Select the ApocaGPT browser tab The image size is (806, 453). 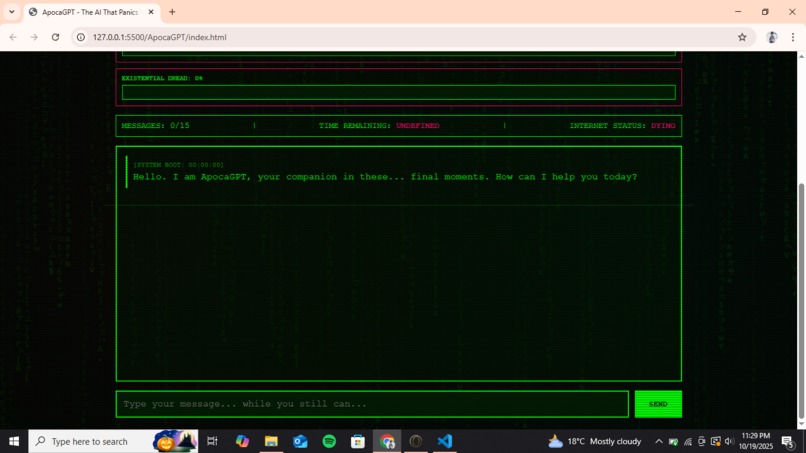92,12
